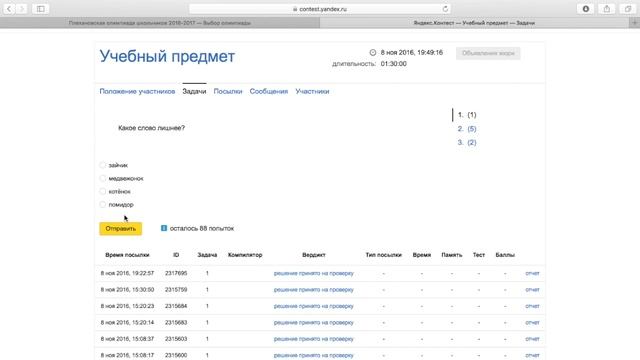Click the question text Какое слово лишнее?
640x360 pixels.
click(151, 128)
